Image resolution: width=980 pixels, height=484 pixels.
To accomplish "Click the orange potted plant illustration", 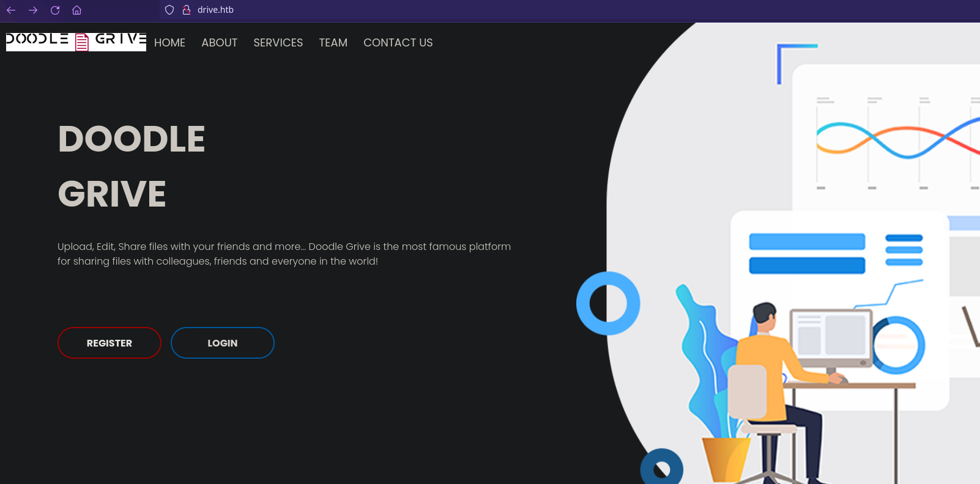I will (726, 458).
